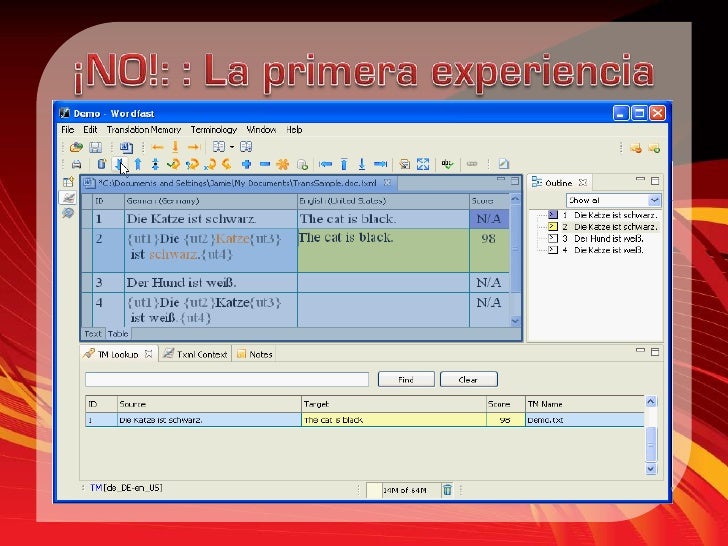This screenshot has height=546, width=728.
Task: Click the orange asterisk icon
Action: point(283,164)
